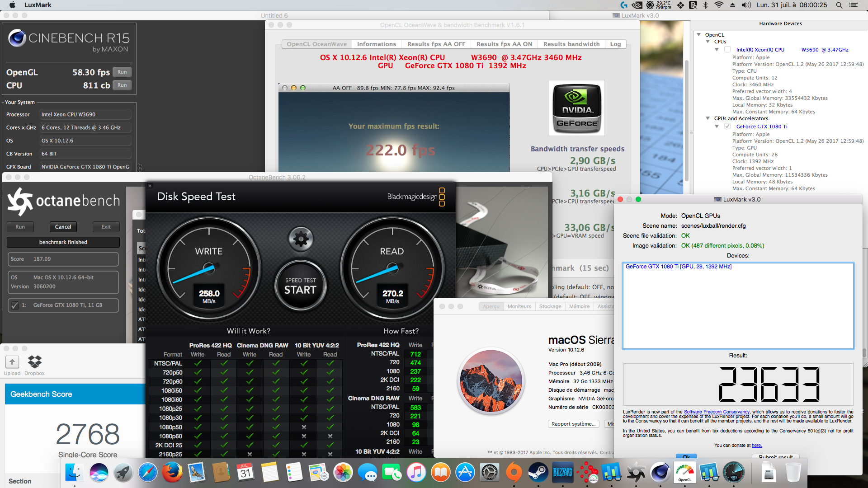This screenshot has height=488, width=868.
Task: Open Launchpad rocket icon in dock
Action: [123, 473]
